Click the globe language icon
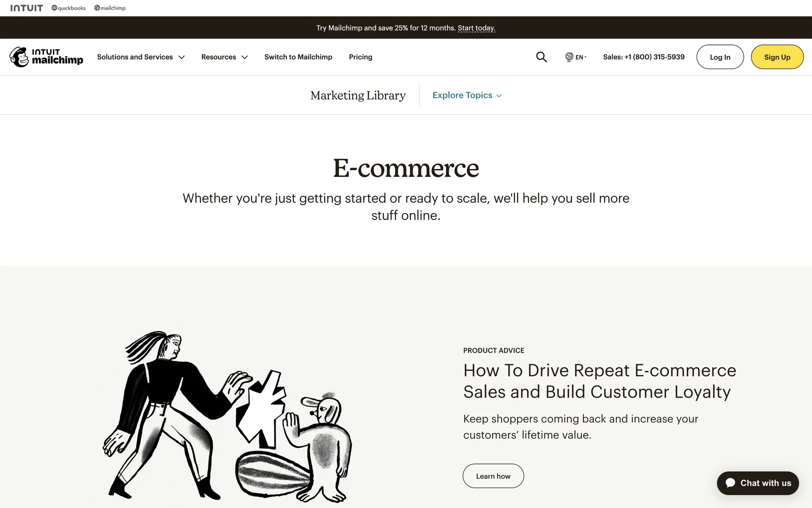This screenshot has width=812, height=508. click(x=569, y=57)
